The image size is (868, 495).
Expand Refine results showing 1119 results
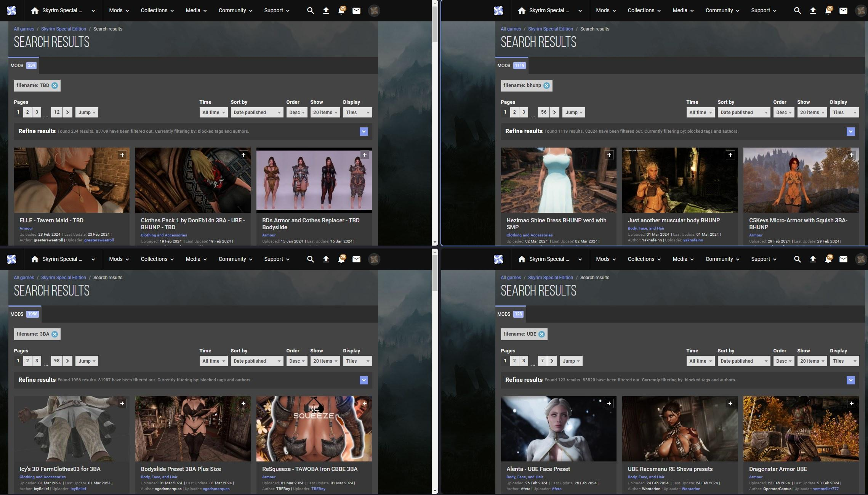pyautogui.click(x=850, y=132)
